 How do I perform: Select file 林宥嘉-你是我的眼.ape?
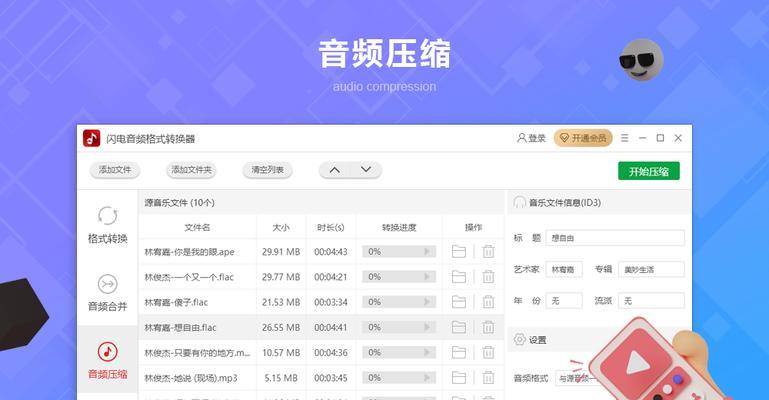[x=189, y=252]
